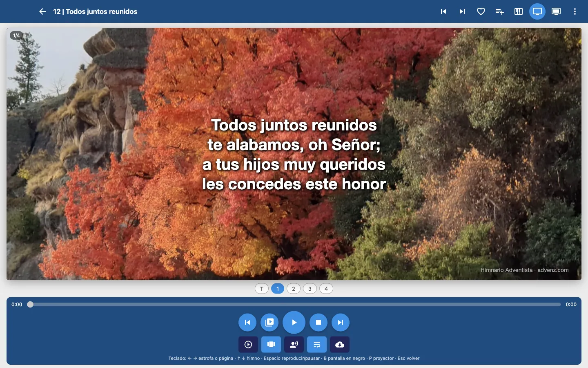Select stanza chip 1
Viewport: 588px width, 368px height.
(278, 289)
